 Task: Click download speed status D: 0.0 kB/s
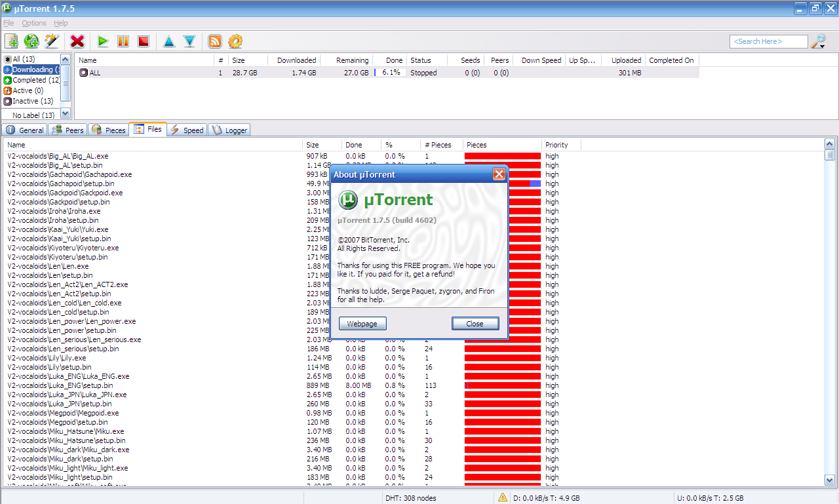click(x=546, y=498)
